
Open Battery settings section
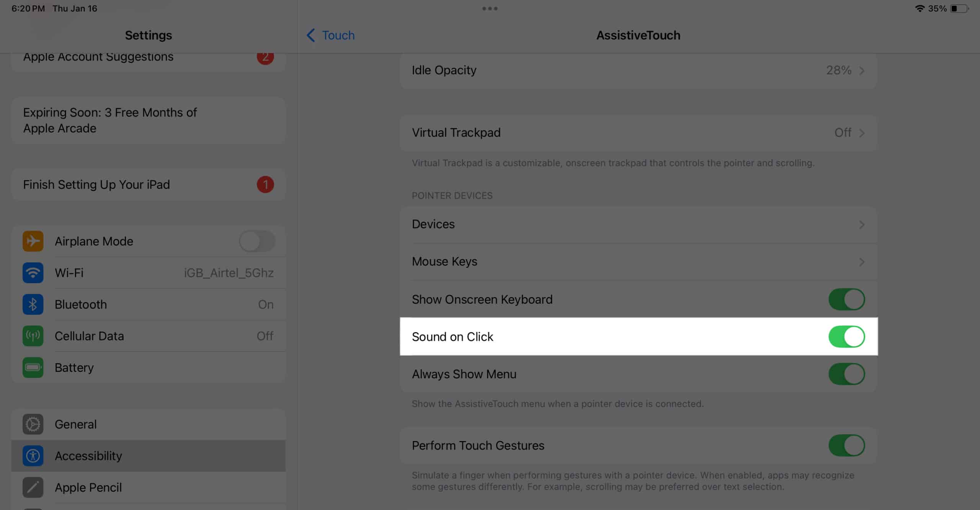(74, 368)
